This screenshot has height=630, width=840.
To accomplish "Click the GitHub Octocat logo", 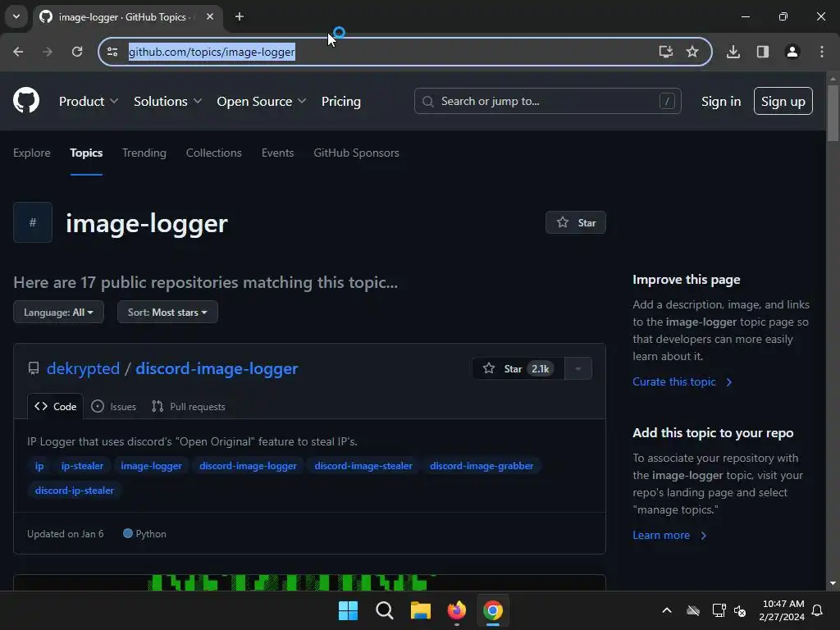I will pos(26,101).
